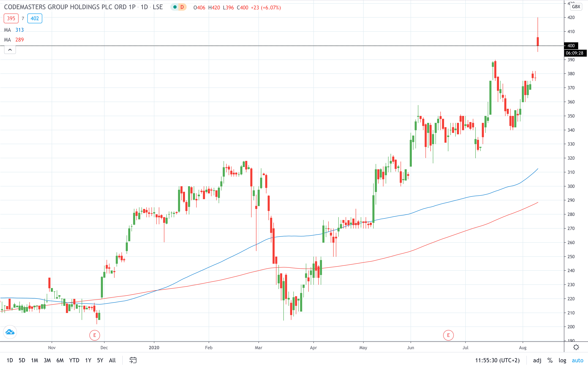588x368 pixels.
Task: Click the MA 313 indicator legend
Action: 14,30
